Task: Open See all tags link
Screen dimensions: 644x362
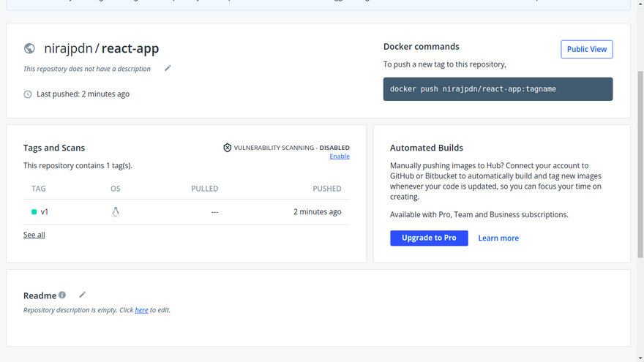Action: [x=34, y=235]
